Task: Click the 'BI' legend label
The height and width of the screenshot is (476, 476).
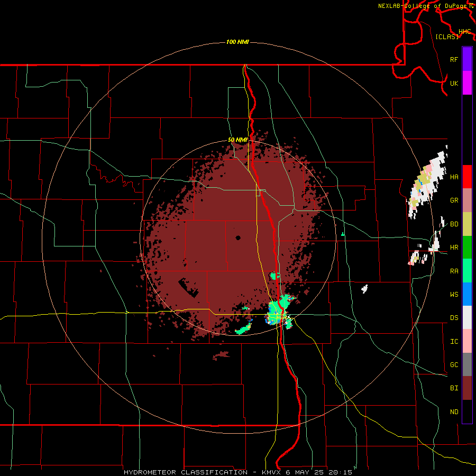Action: 454,388
